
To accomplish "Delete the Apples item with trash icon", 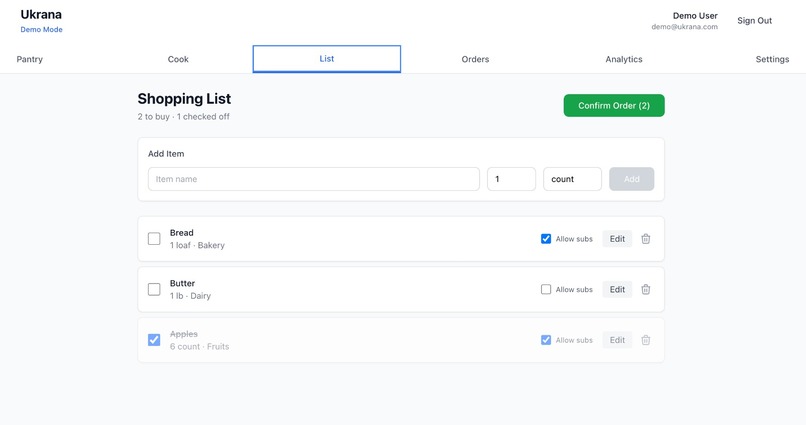I will (646, 340).
